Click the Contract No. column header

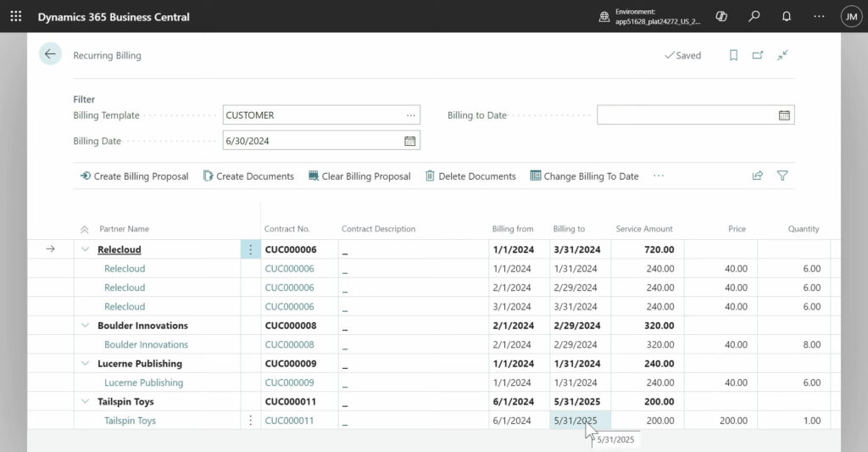click(x=287, y=229)
